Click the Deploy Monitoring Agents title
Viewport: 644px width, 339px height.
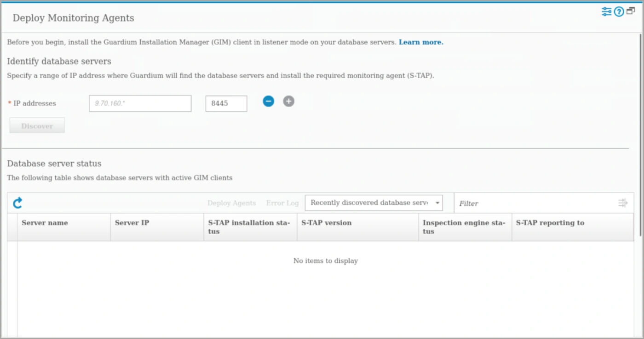pyautogui.click(x=74, y=18)
